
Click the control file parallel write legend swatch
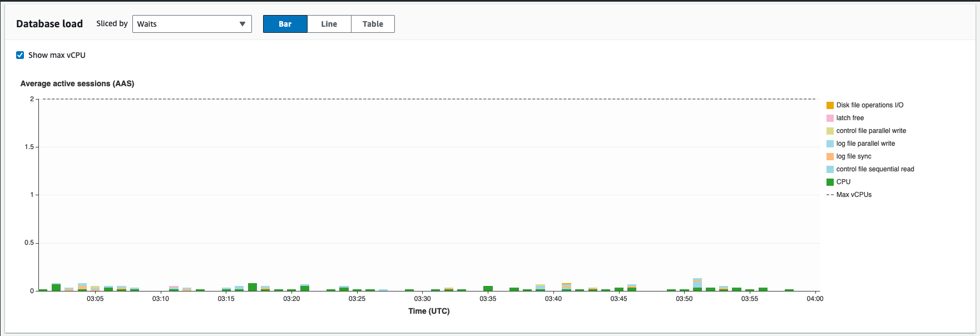pyautogui.click(x=830, y=131)
